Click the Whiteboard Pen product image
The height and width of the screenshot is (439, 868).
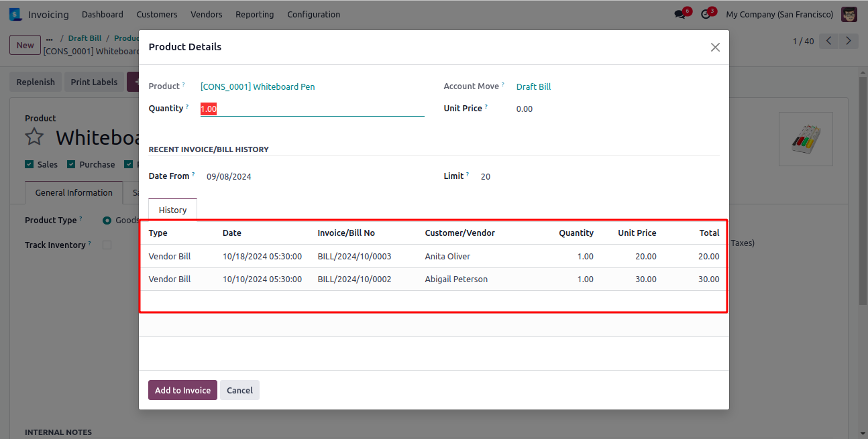pyautogui.click(x=805, y=139)
